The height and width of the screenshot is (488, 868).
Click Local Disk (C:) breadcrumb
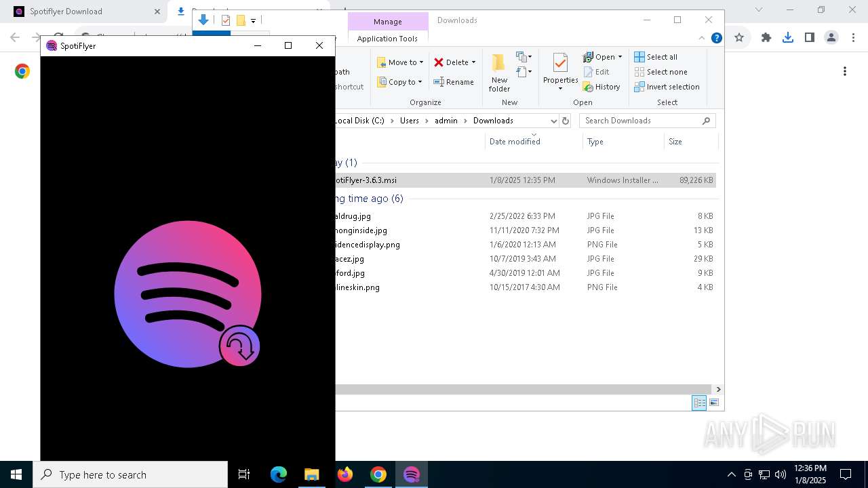point(359,121)
